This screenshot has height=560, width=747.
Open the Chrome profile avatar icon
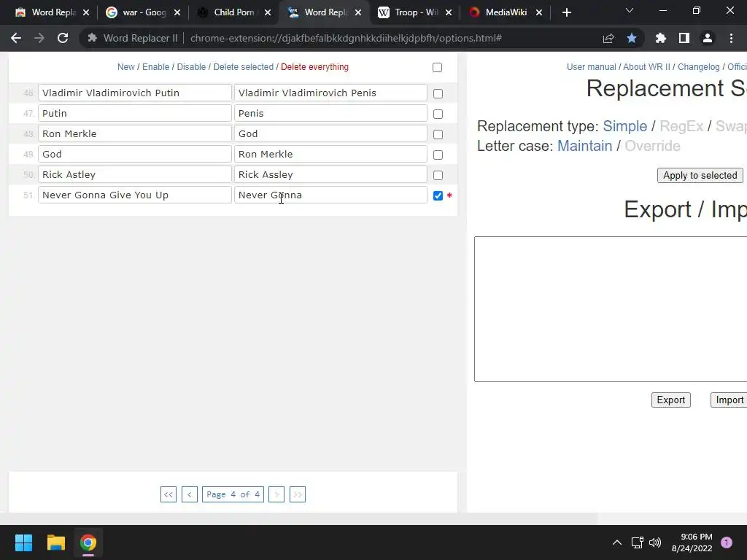point(708,38)
